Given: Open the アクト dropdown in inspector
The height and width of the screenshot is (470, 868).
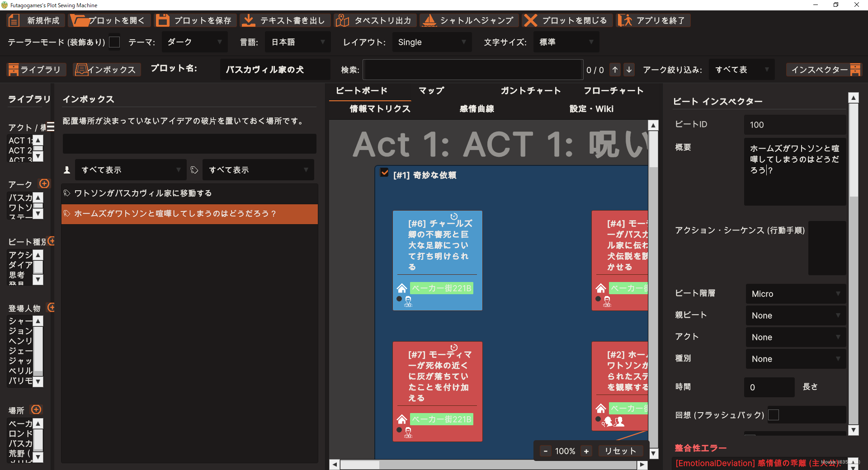Looking at the screenshot, I should coord(796,337).
